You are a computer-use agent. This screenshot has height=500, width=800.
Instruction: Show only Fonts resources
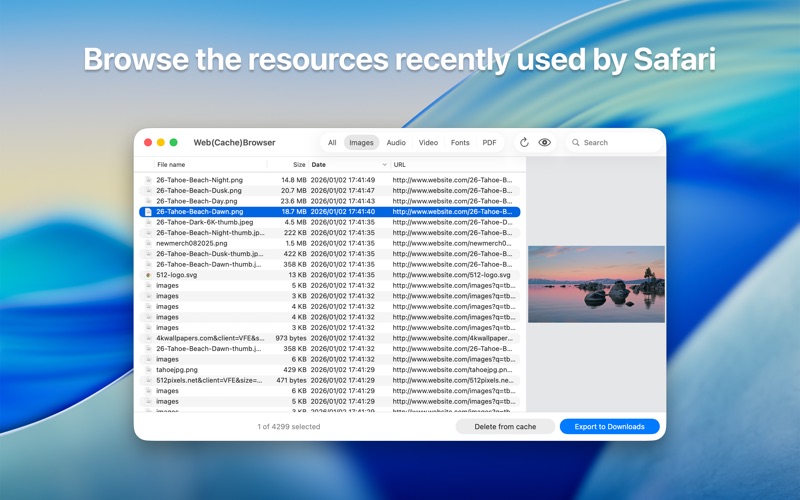[460, 142]
